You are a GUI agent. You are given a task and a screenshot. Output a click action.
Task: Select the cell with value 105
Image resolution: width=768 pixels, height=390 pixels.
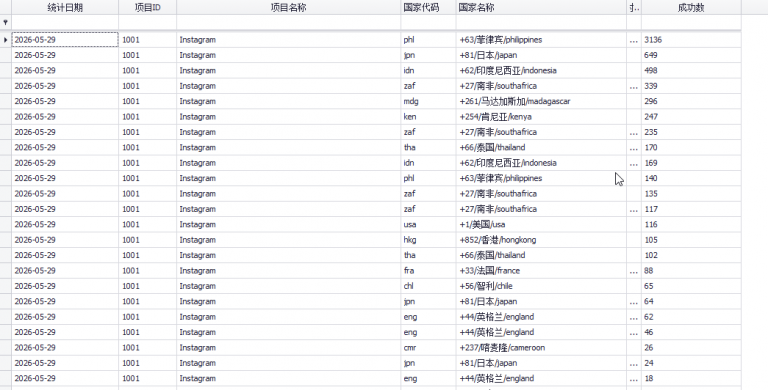(x=691, y=240)
